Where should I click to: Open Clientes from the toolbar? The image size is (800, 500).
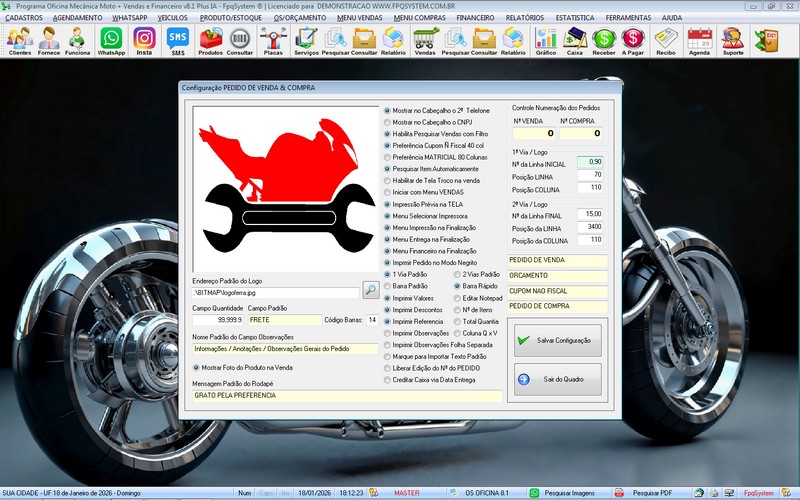pos(19,39)
